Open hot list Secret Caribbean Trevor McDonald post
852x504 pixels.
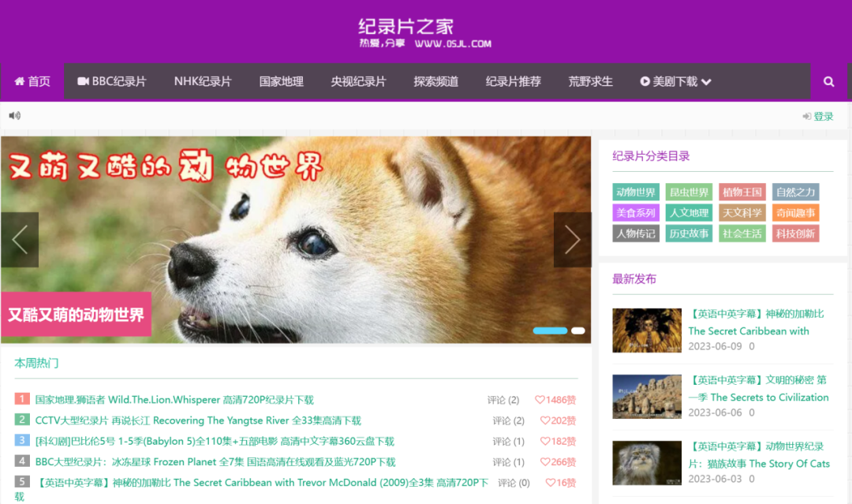[x=262, y=482]
